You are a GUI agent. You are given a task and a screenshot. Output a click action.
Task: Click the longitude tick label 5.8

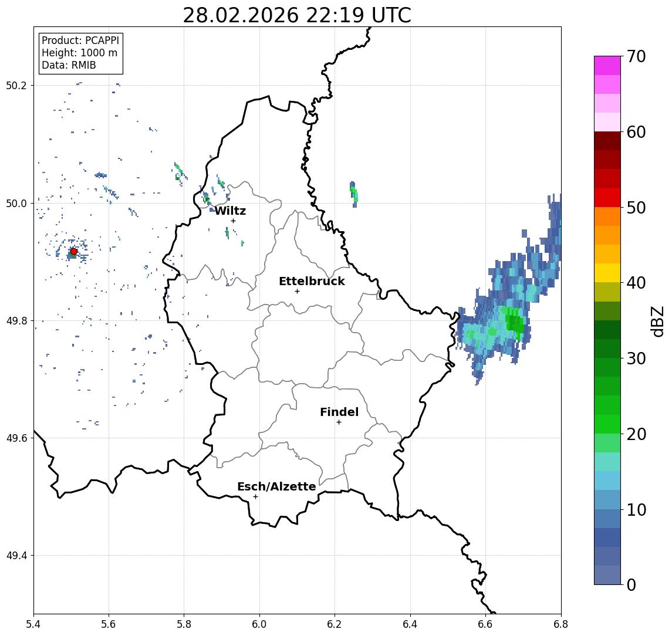pyautogui.click(x=184, y=624)
